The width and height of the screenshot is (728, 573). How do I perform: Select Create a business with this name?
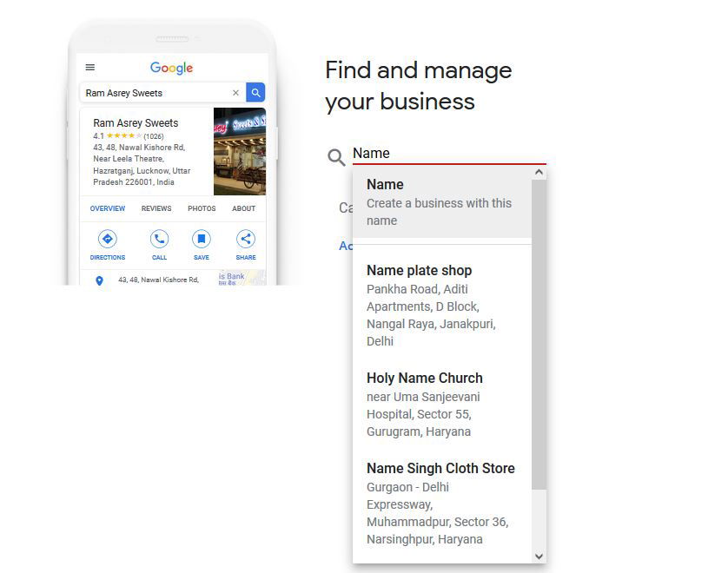[439, 201]
